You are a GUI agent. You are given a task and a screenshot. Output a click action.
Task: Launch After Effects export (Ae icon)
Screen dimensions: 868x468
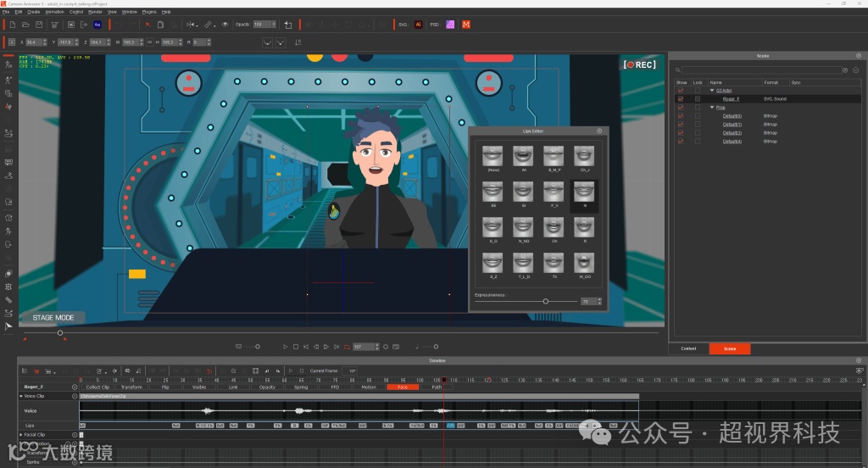[x=97, y=25]
